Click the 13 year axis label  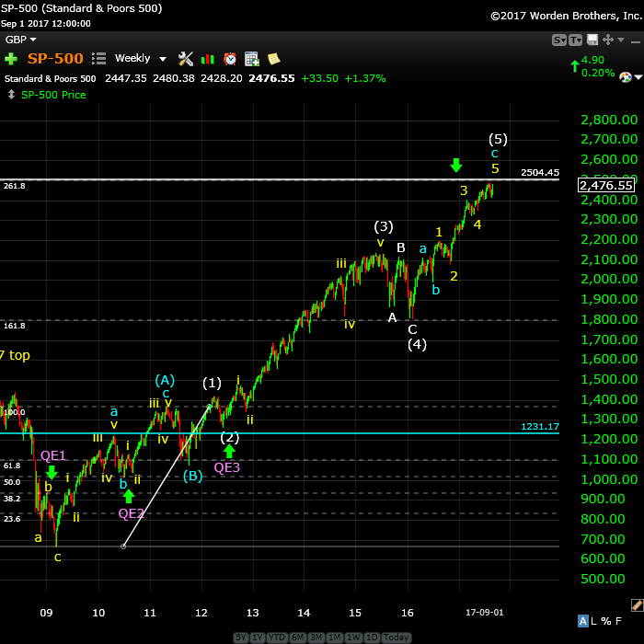click(253, 613)
